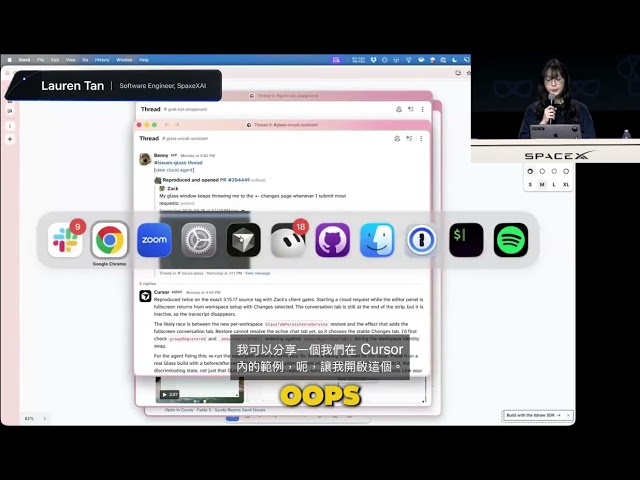Click Benny's avatar in the thread

tap(145, 159)
